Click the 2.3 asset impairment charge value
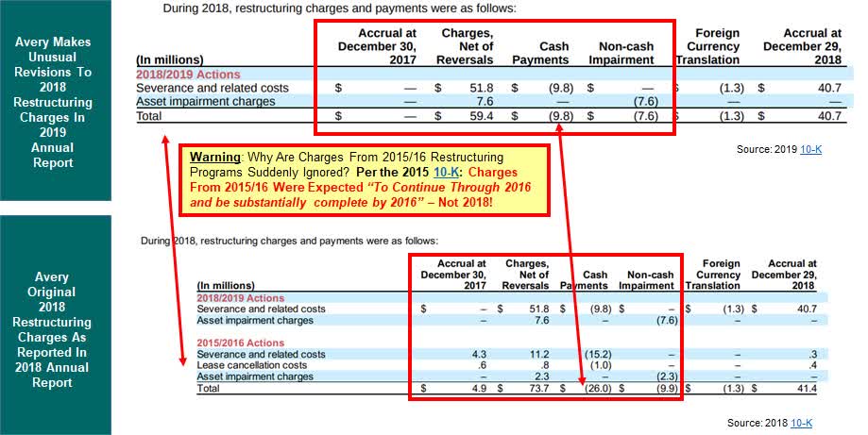 541,376
